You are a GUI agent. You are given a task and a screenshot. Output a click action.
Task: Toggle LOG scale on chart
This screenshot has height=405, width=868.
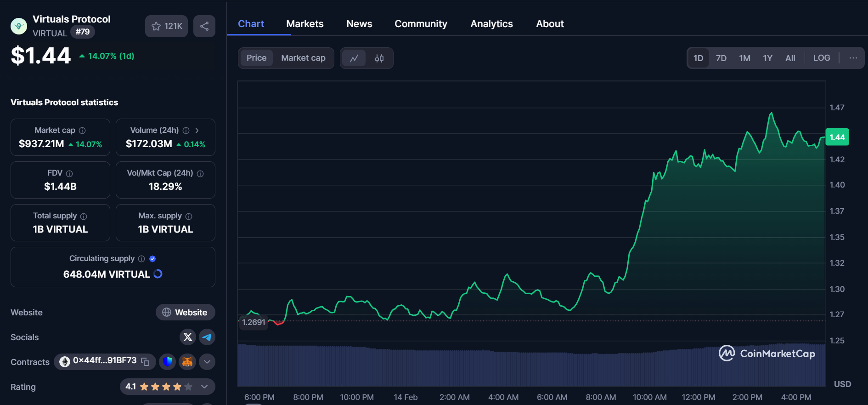point(822,58)
